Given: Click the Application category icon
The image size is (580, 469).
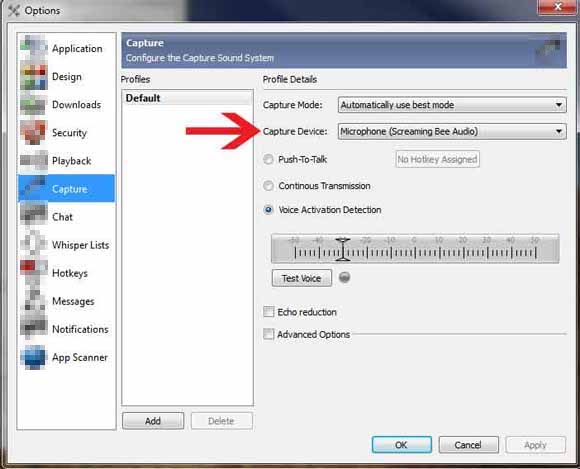Looking at the screenshot, I should coord(34,48).
